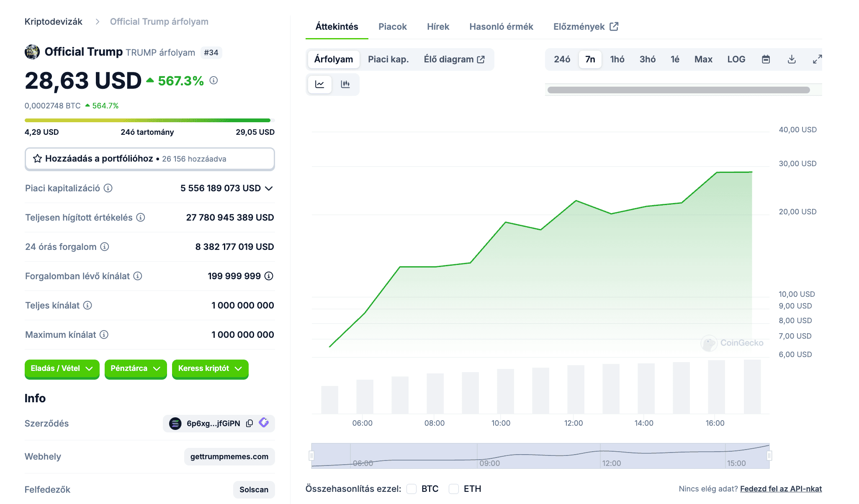Click the purple wallet icon beside contract

click(264, 423)
